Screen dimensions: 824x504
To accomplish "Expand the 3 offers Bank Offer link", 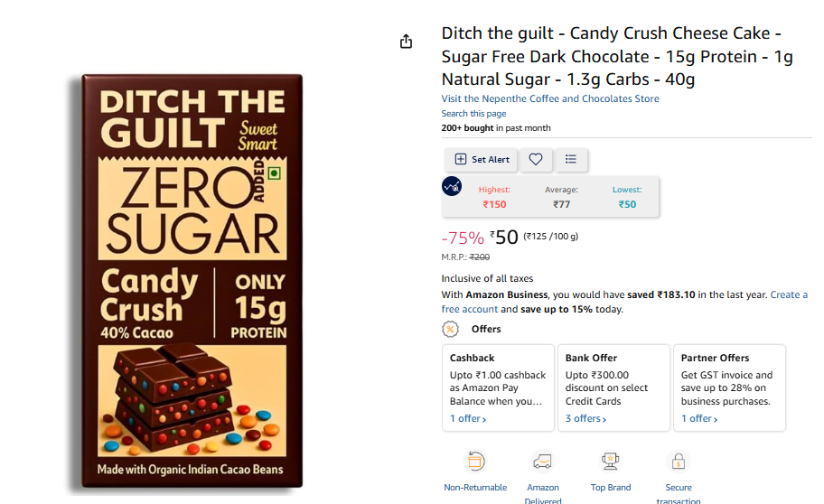I will (585, 419).
